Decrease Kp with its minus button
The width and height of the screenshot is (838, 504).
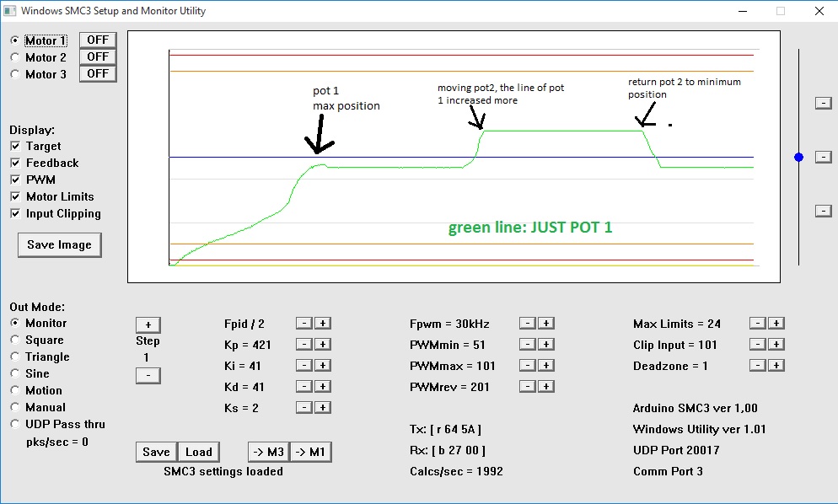pyautogui.click(x=304, y=344)
